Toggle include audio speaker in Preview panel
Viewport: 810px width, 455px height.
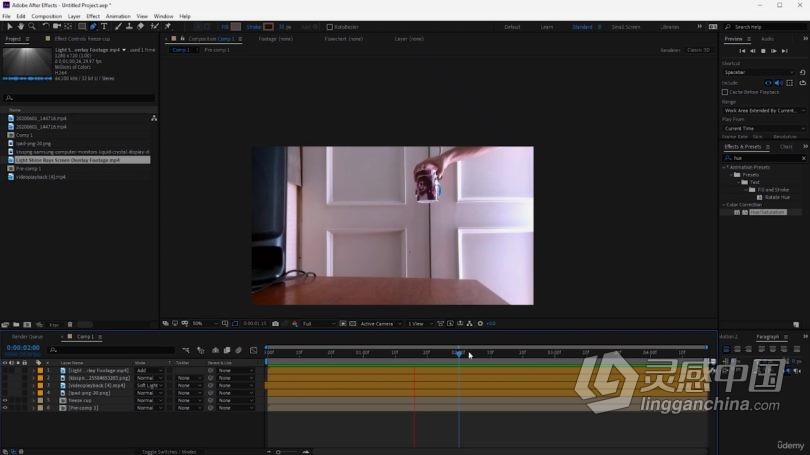(778, 83)
